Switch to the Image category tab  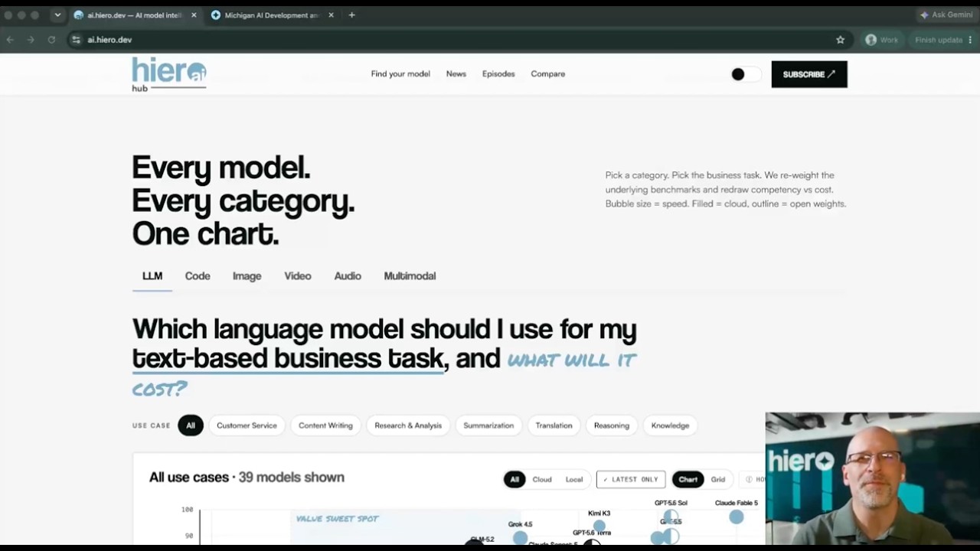[x=247, y=276]
